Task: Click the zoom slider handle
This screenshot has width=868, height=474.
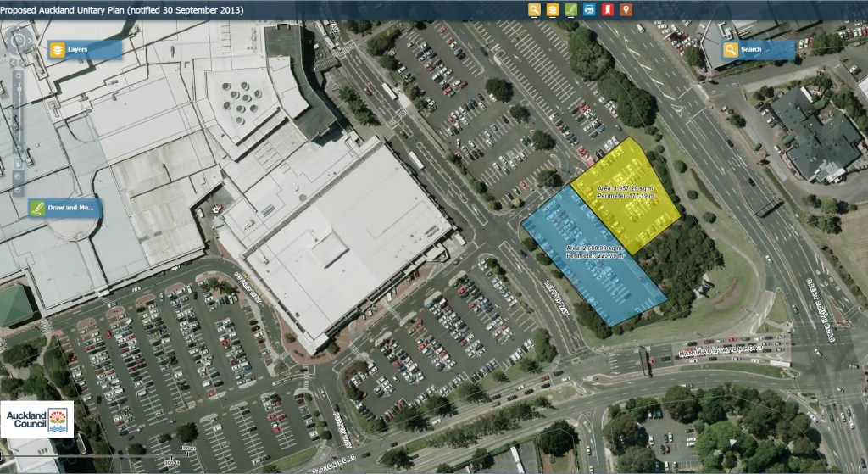Action: (19, 89)
